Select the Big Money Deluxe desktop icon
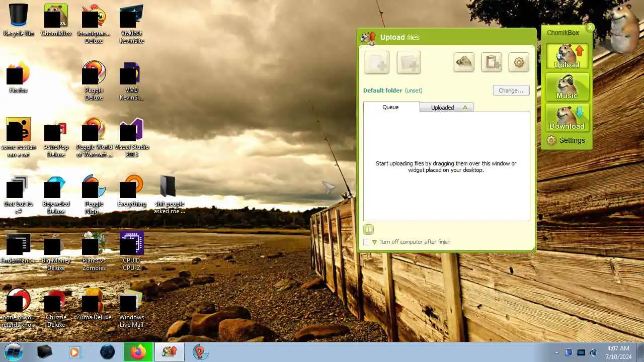Viewport: 644px width, 362px height. (56, 251)
